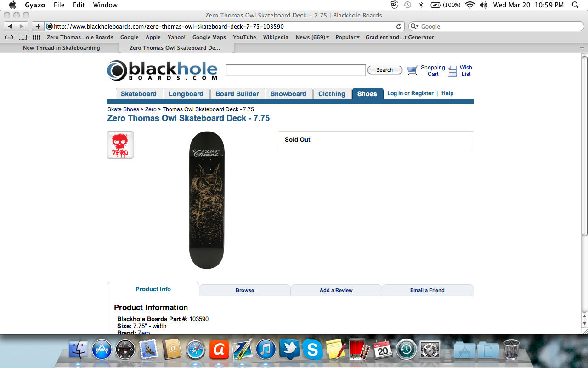Click the add bookmark plus button

point(38,27)
